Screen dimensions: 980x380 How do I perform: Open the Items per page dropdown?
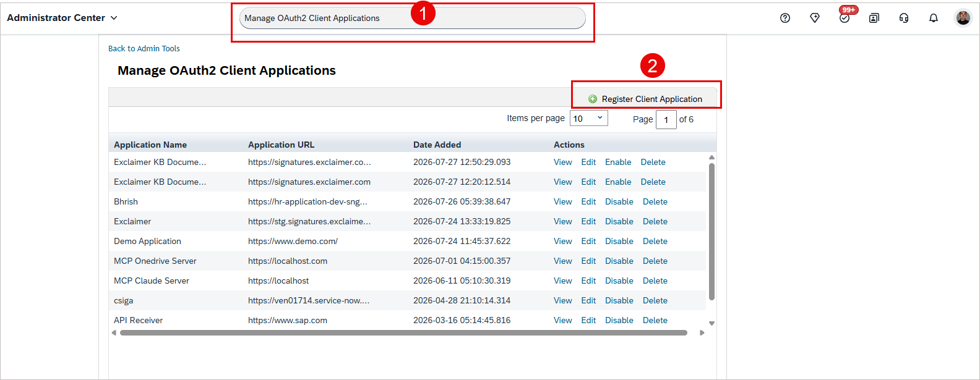[x=589, y=118]
